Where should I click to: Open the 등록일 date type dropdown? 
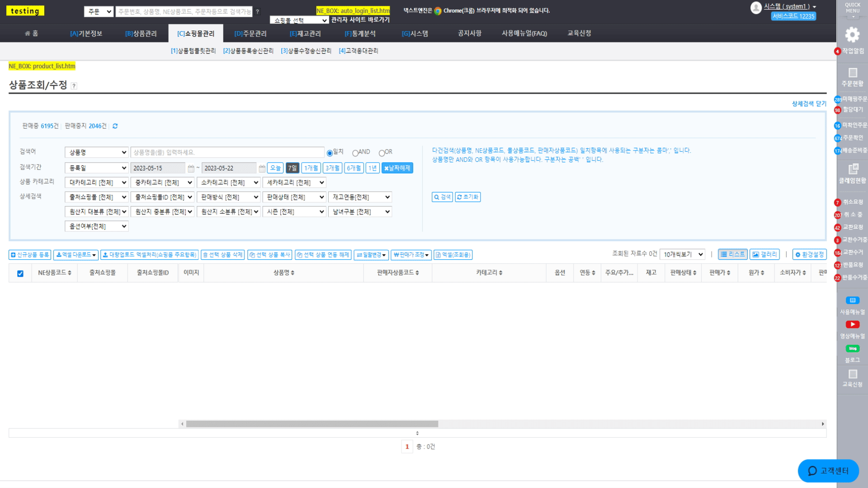tap(97, 168)
